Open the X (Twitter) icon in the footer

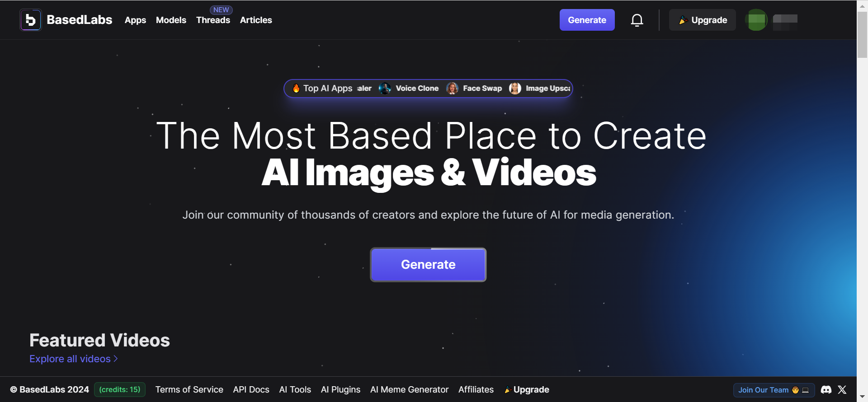coord(842,390)
